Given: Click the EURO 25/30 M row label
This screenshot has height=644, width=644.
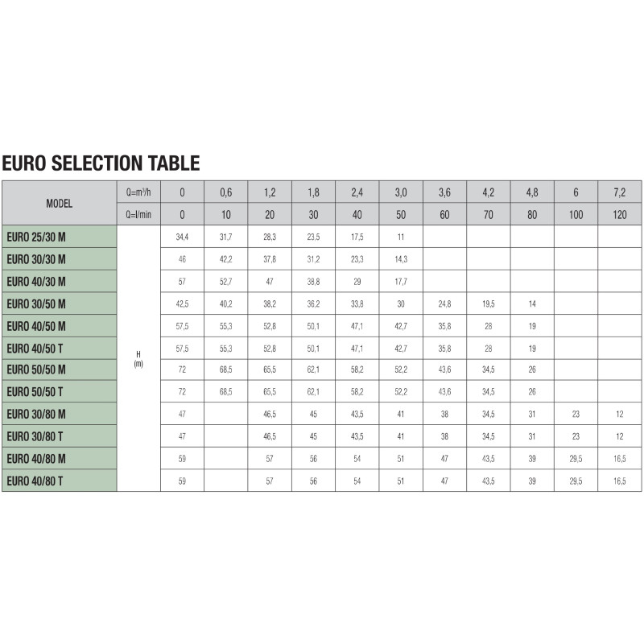Looking at the screenshot, I should [x=59, y=237].
